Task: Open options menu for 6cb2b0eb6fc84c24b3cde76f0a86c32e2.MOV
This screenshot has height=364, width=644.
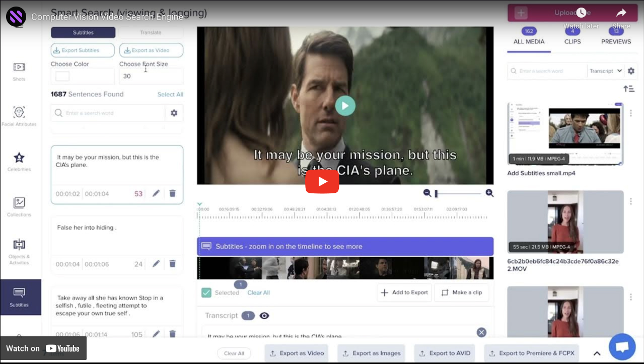Action: point(631,201)
